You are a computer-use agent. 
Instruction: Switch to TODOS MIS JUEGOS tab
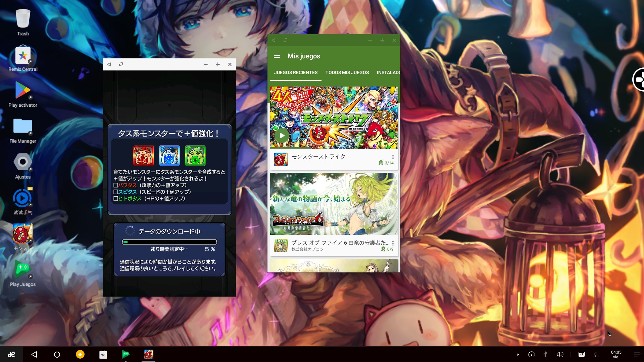click(347, 72)
